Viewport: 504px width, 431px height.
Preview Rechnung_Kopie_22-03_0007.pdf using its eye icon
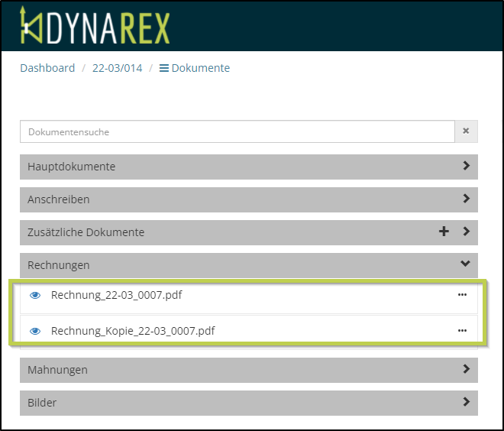[x=34, y=332]
